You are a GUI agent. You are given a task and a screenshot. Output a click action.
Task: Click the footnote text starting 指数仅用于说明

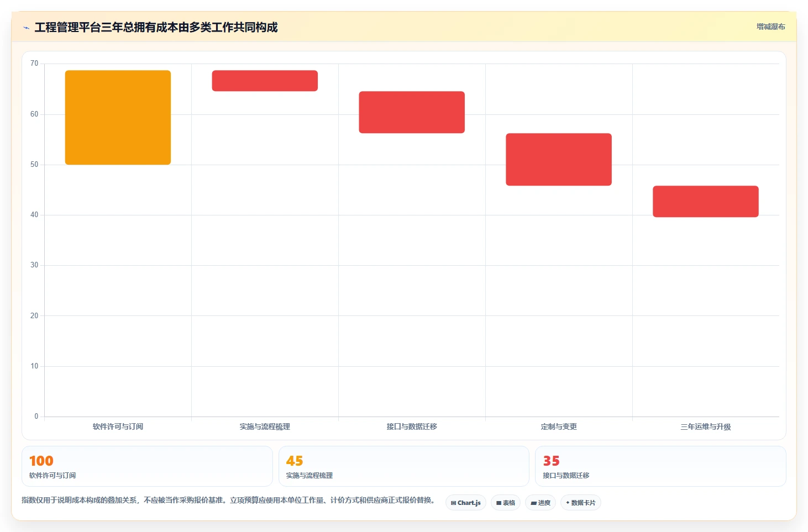(x=228, y=500)
